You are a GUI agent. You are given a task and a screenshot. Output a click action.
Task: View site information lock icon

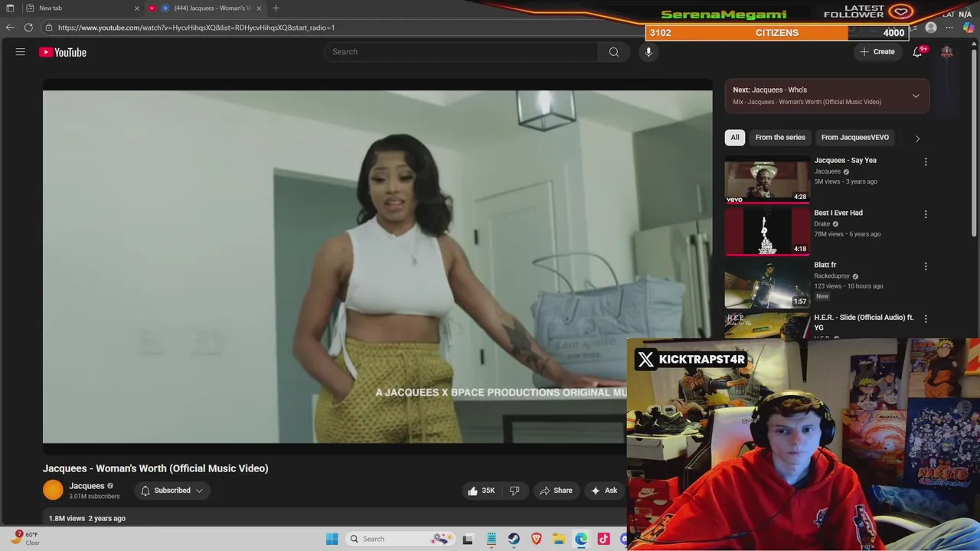49,28
